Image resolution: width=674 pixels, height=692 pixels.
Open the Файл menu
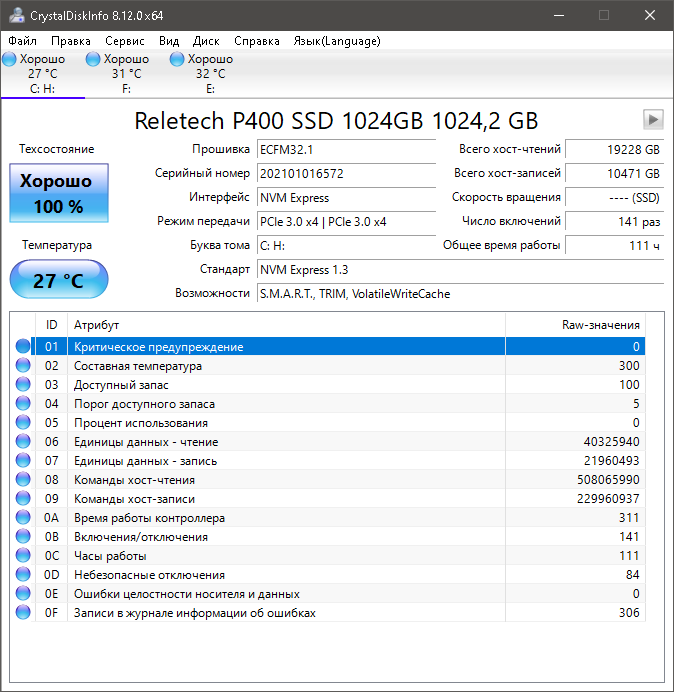click(x=22, y=41)
